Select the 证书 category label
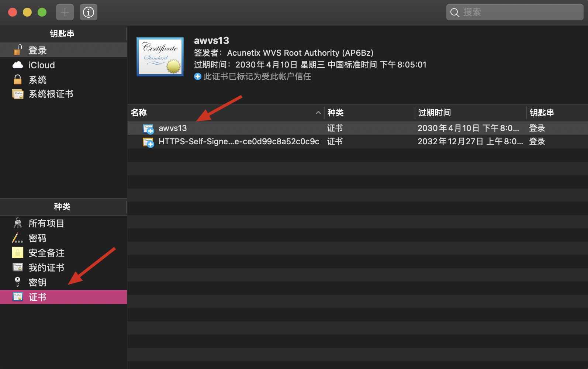 [x=38, y=297]
